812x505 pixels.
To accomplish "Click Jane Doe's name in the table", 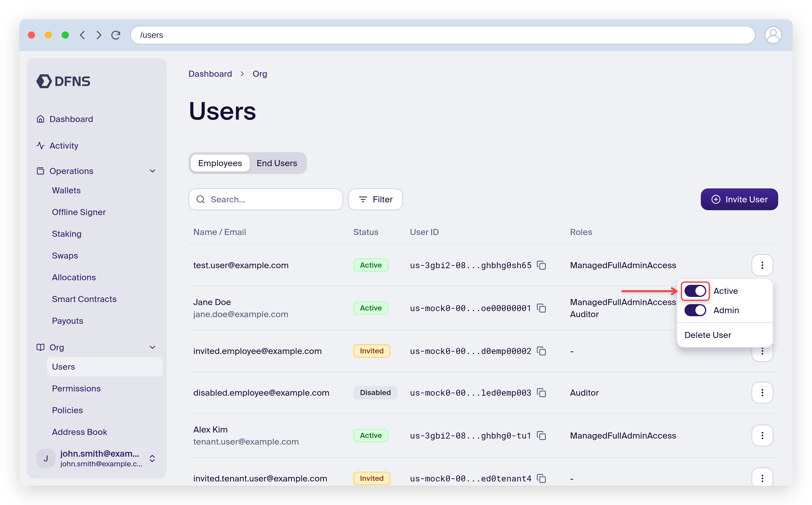I will click(212, 302).
